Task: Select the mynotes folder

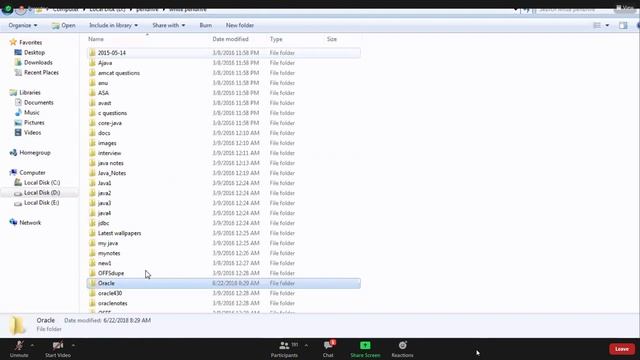Action: pos(224,253)
